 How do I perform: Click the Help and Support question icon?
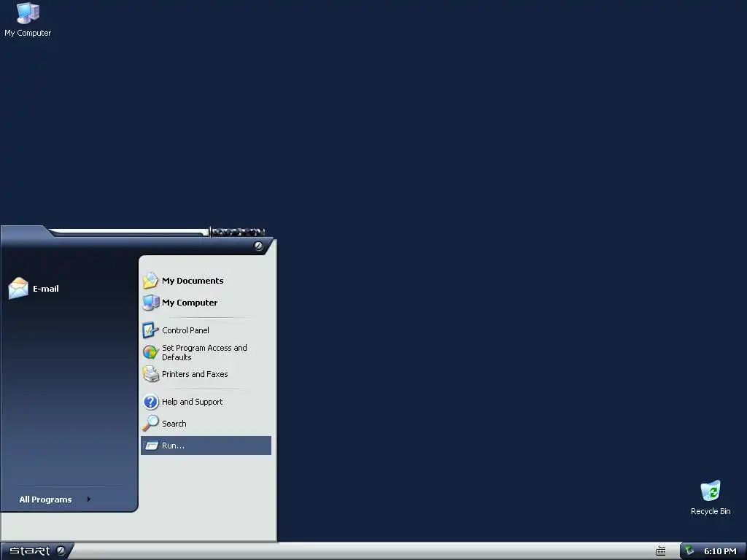(x=150, y=402)
